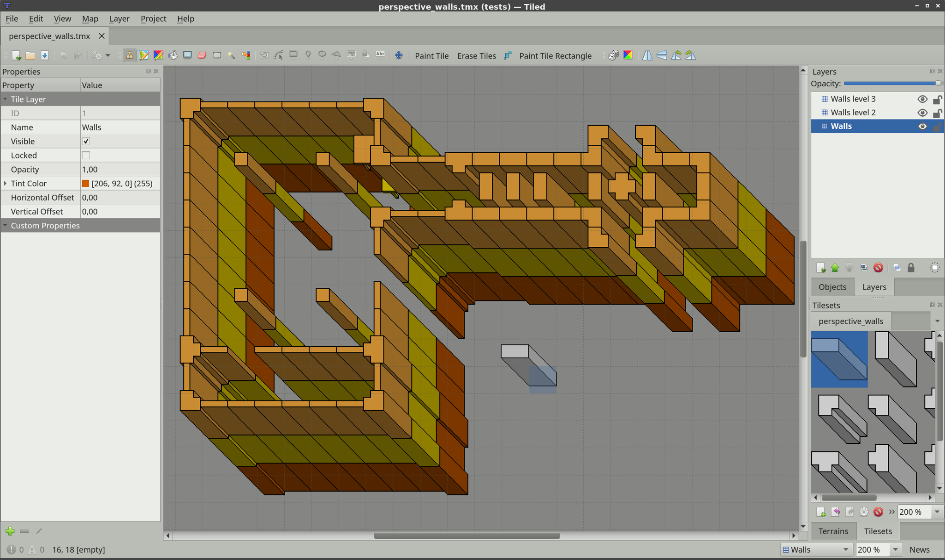Open the command button dropdown arrow
The width and height of the screenshot is (945, 560).
pos(108,55)
